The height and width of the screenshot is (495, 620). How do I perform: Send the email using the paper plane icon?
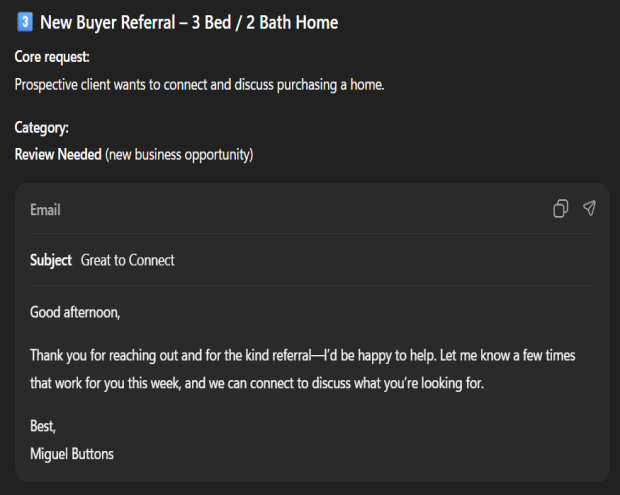click(590, 209)
